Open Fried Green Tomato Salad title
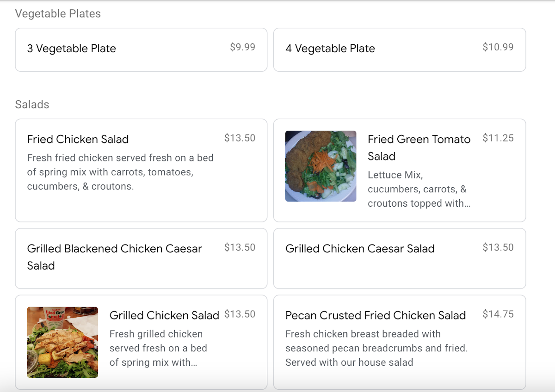This screenshot has height=392, width=555. (x=419, y=148)
